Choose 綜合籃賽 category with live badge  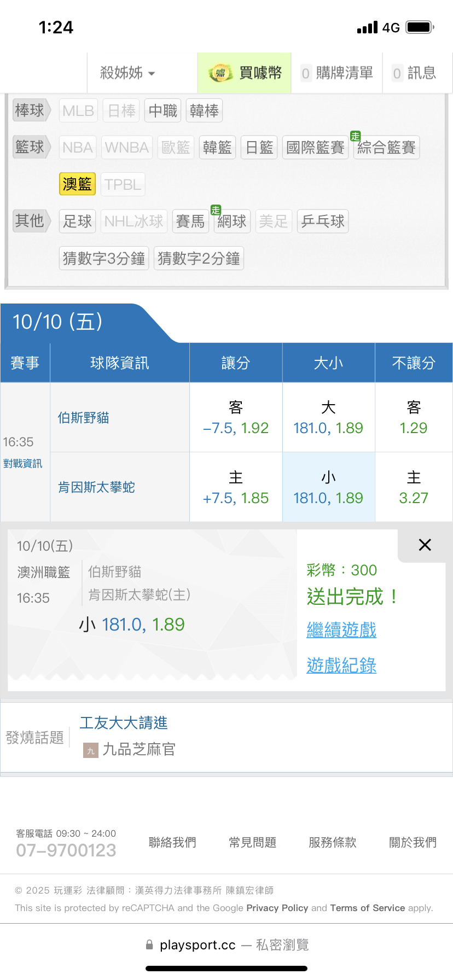coord(386,148)
